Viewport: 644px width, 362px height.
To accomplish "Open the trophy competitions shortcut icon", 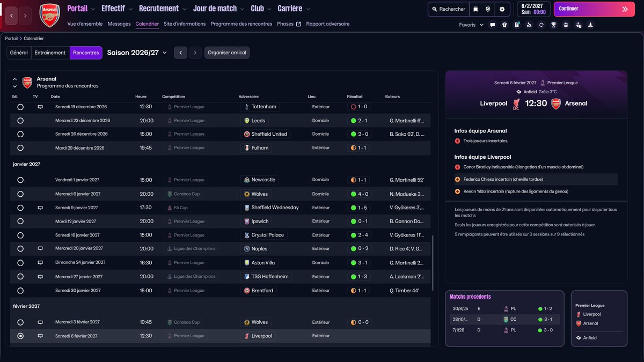I will [554, 25].
